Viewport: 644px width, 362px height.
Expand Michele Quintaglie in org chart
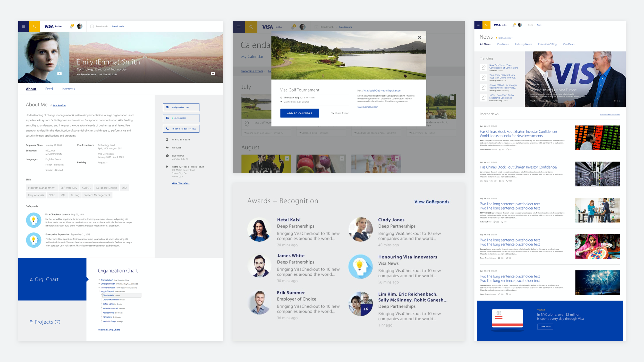tap(99, 288)
